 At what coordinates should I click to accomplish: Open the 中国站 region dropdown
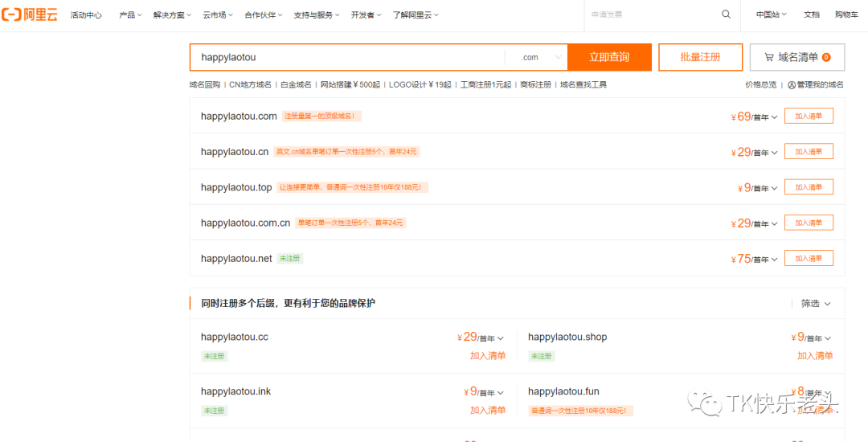772,15
